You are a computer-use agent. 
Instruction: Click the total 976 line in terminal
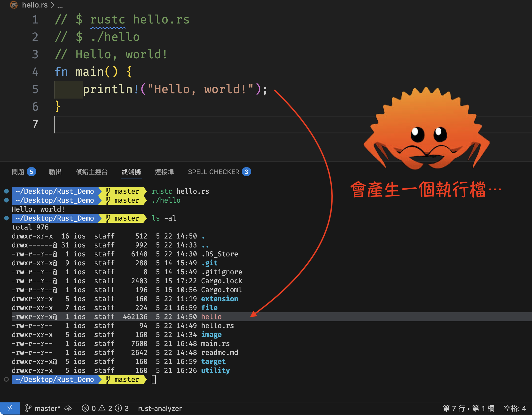(30, 227)
